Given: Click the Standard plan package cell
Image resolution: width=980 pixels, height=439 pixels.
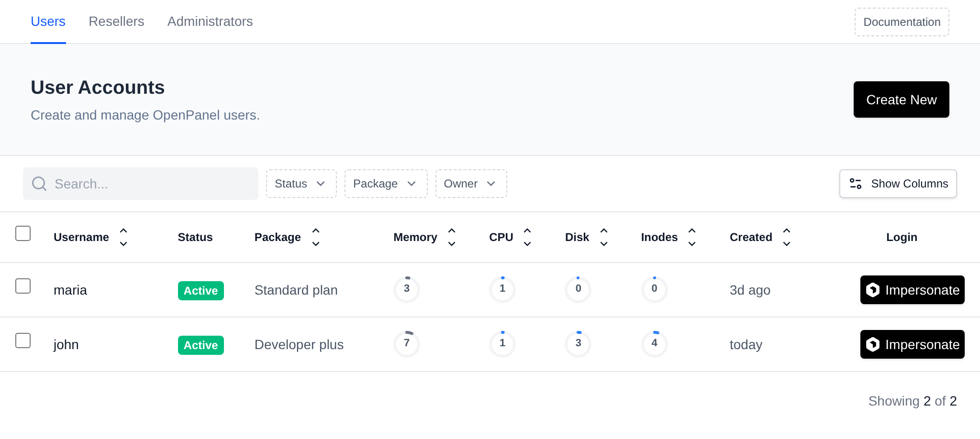Looking at the screenshot, I should click(296, 290).
